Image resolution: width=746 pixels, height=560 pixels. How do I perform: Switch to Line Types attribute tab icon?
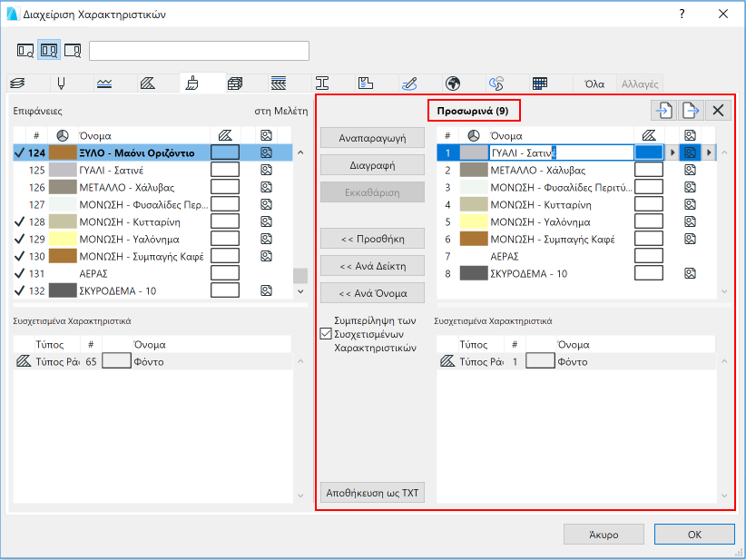coord(104,84)
